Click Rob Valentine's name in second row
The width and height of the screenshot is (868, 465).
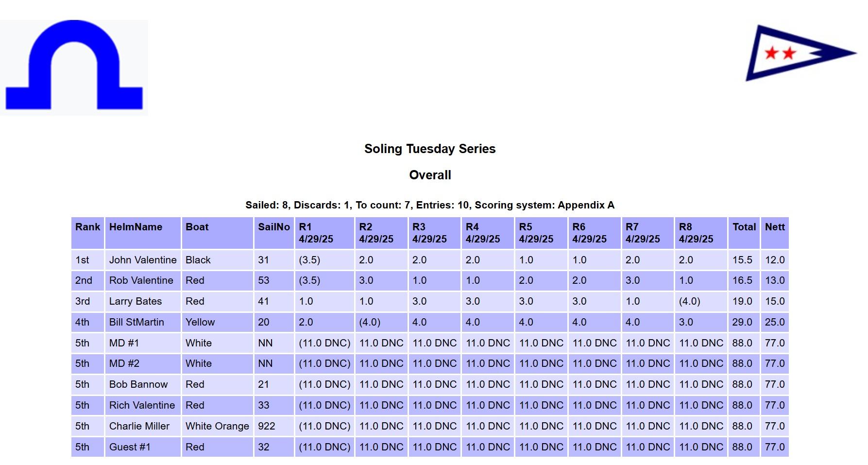141,280
